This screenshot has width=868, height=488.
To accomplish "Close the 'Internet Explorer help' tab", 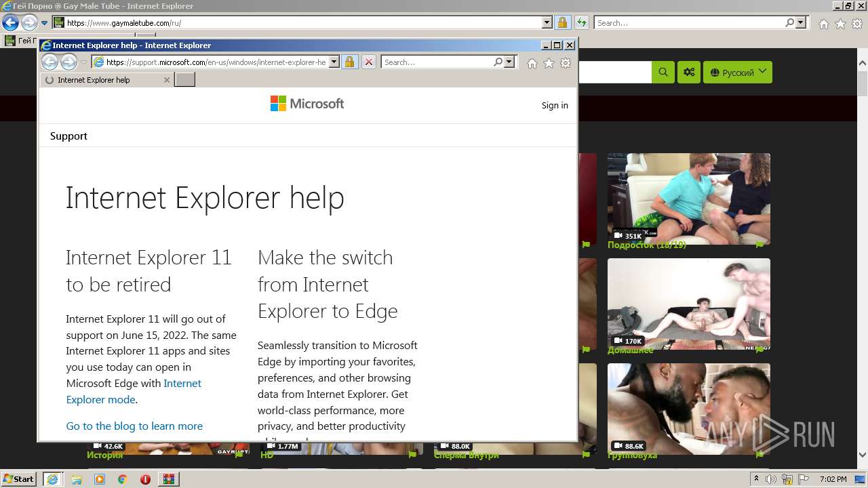I will pos(167,80).
